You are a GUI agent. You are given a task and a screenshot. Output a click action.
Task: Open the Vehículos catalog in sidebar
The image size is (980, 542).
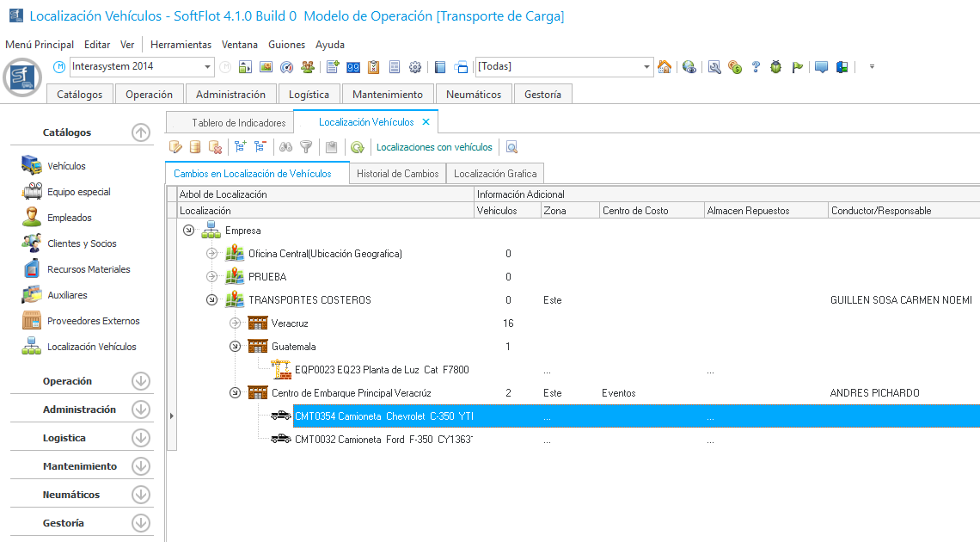(x=66, y=166)
